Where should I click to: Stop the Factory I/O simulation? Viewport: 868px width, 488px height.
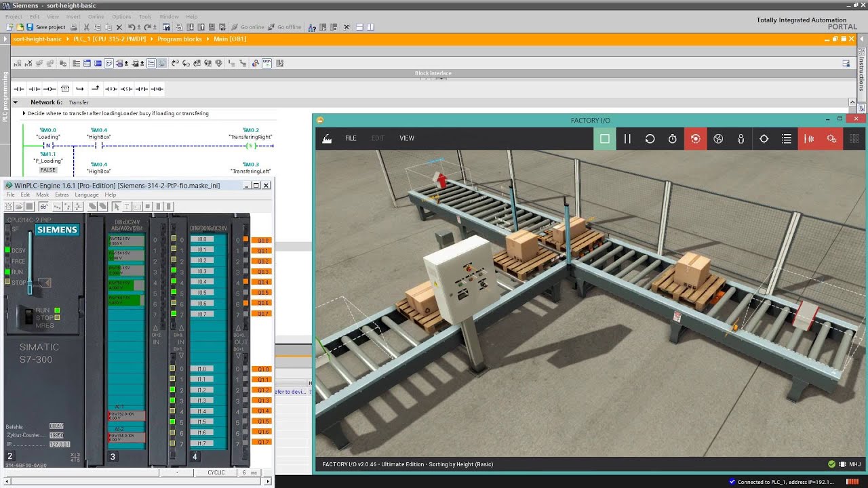[605, 138]
